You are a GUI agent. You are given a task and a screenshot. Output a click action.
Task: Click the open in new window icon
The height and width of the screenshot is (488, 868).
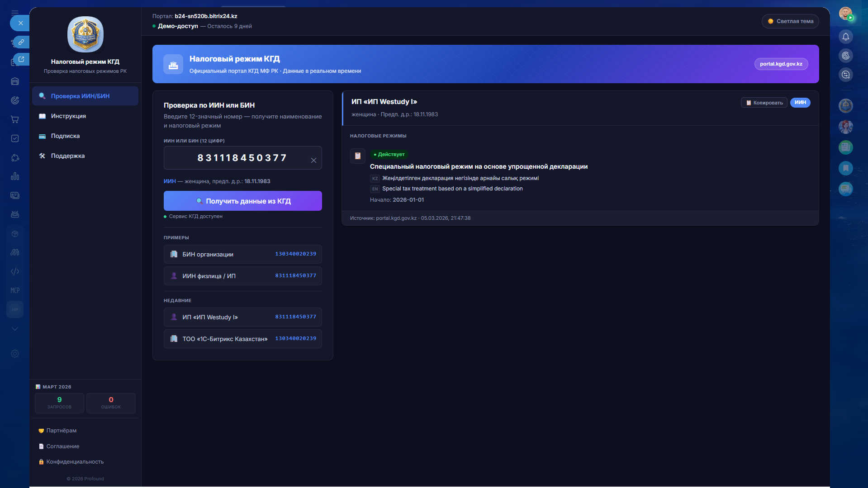click(21, 59)
